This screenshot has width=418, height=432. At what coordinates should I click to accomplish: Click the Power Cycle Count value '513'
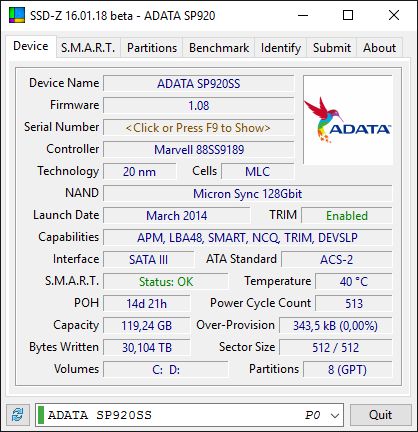[x=354, y=304]
